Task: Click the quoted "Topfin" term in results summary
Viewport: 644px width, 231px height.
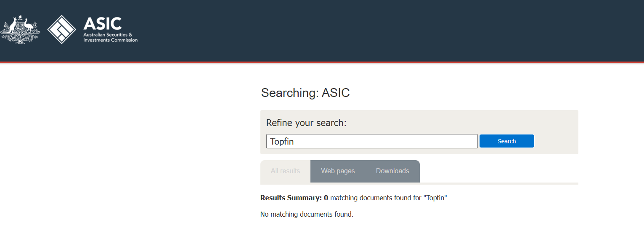Action: coord(435,198)
